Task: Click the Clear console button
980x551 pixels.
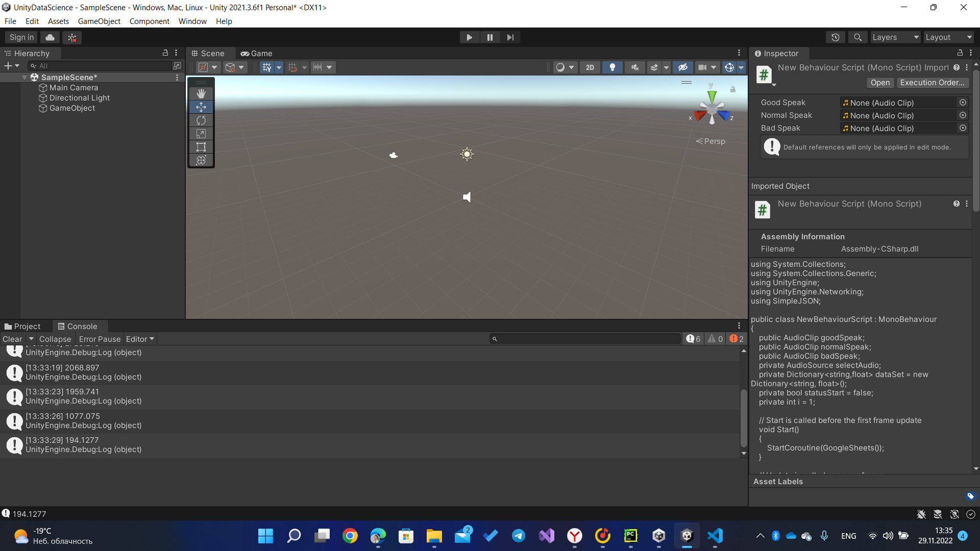Action: (12, 339)
